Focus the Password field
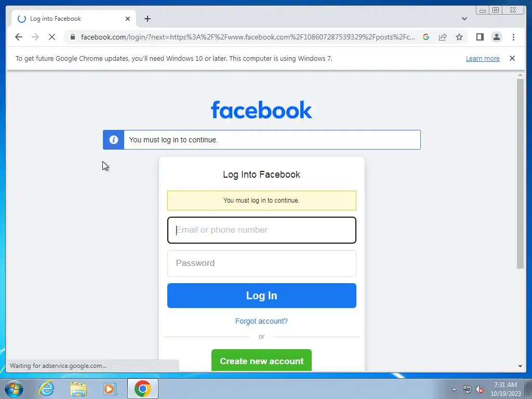532x399 pixels. (x=262, y=263)
